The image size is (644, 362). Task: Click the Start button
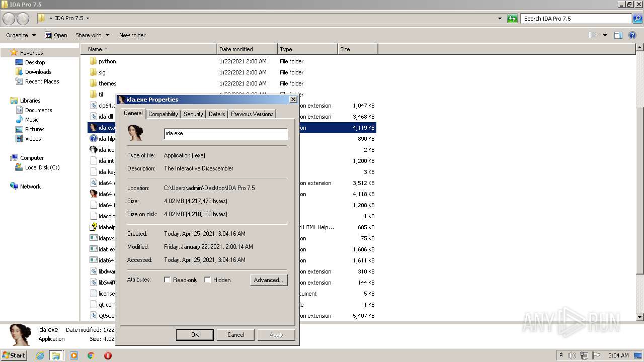click(14, 355)
